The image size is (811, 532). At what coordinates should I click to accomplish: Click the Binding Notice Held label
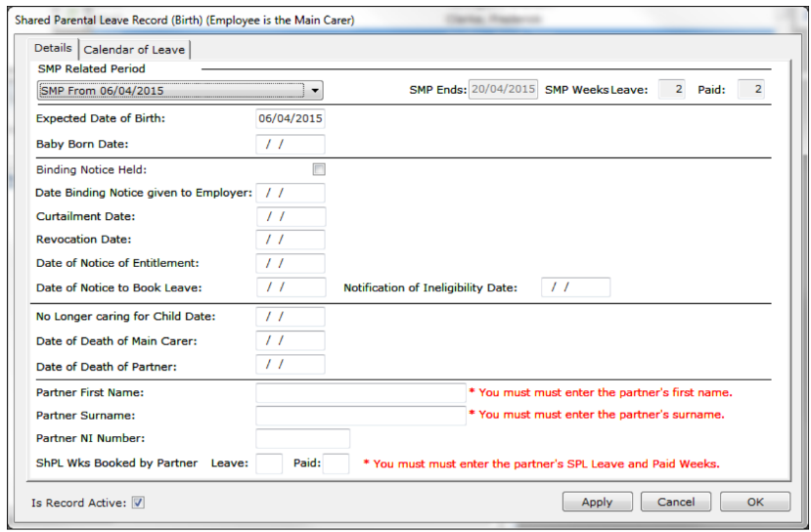point(92,169)
